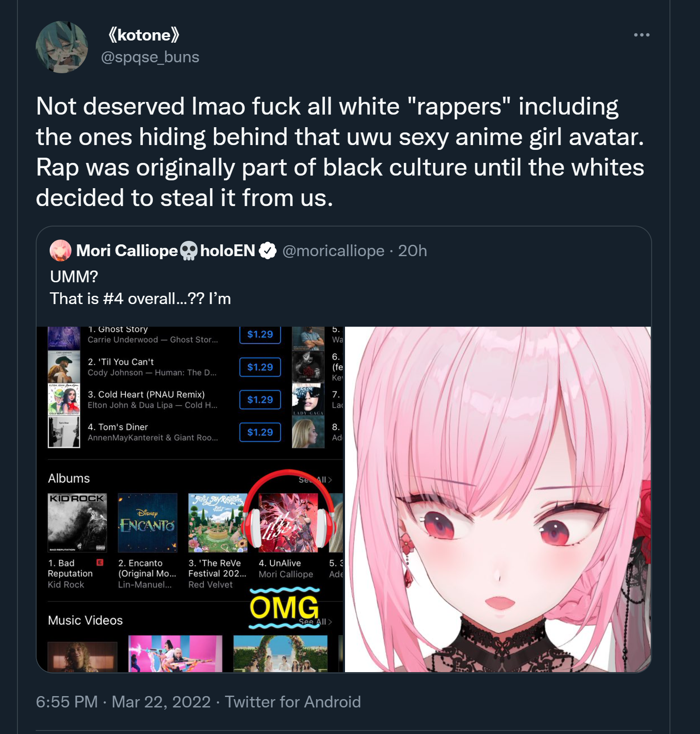Open the 《kotone》 display name link

tap(143, 35)
